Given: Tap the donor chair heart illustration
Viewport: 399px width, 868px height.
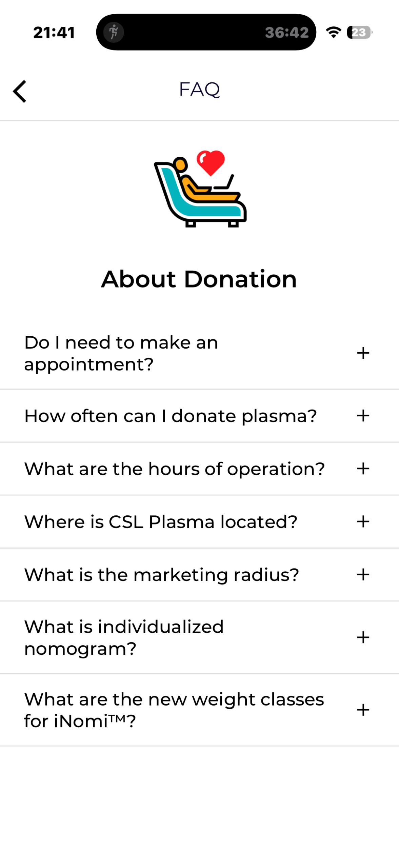Looking at the screenshot, I should 200,189.
